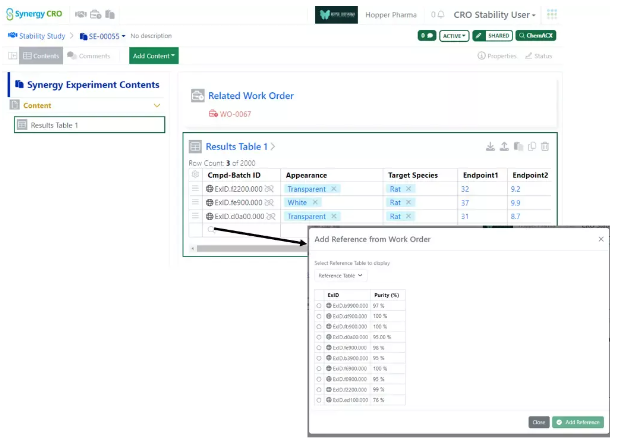
Task: Click the ChemACX button
Action: [x=535, y=35]
